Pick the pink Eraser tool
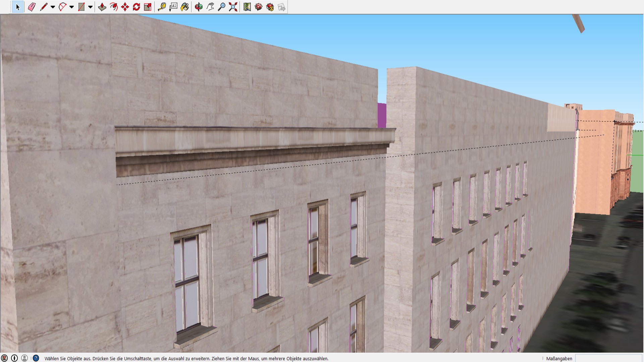Image resolution: width=644 pixels, height=362 pixels. pos(32,7)
